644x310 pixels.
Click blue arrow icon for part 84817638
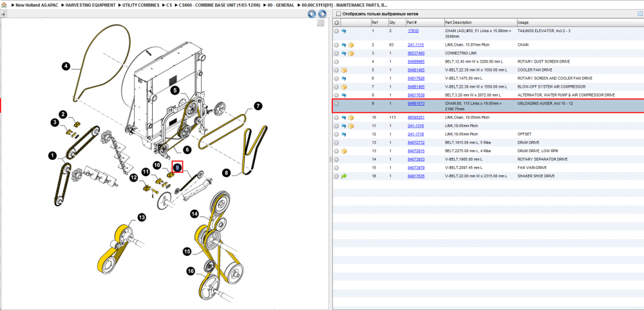click(344, 95)
